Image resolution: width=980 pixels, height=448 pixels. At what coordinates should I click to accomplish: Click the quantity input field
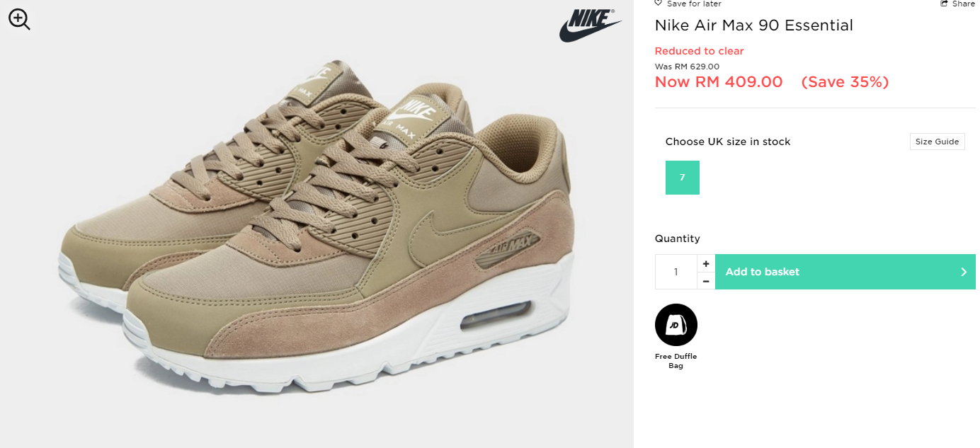click(x=676, y=272)
